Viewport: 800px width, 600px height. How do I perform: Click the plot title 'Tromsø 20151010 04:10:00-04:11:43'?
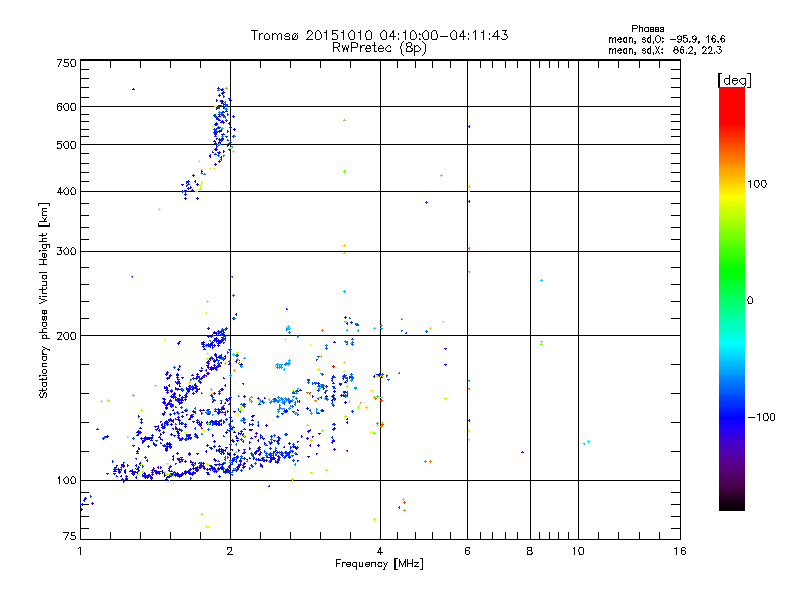click(x=379, y=35)
